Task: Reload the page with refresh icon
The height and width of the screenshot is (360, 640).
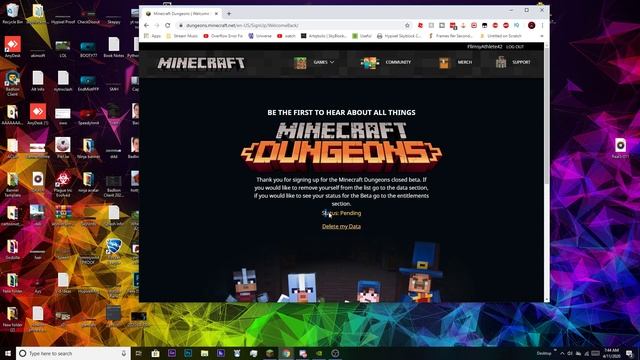Action: (167, 25)
